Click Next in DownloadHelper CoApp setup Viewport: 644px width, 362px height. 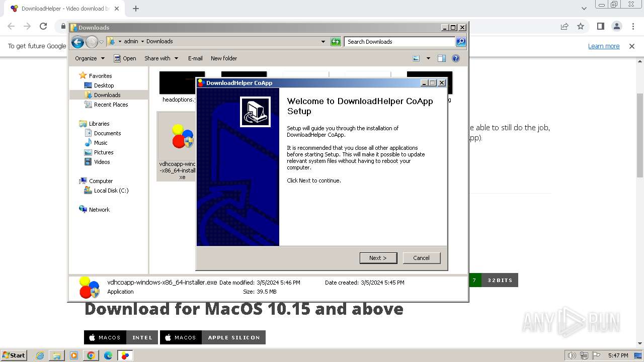pyautogui.click(x=378, y=258)
